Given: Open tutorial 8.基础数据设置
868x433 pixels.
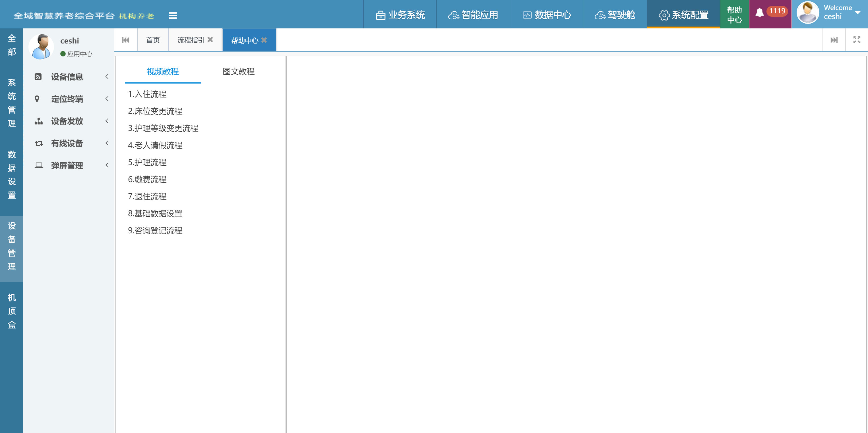Looking at the screenshot, I should pos(155,213).
